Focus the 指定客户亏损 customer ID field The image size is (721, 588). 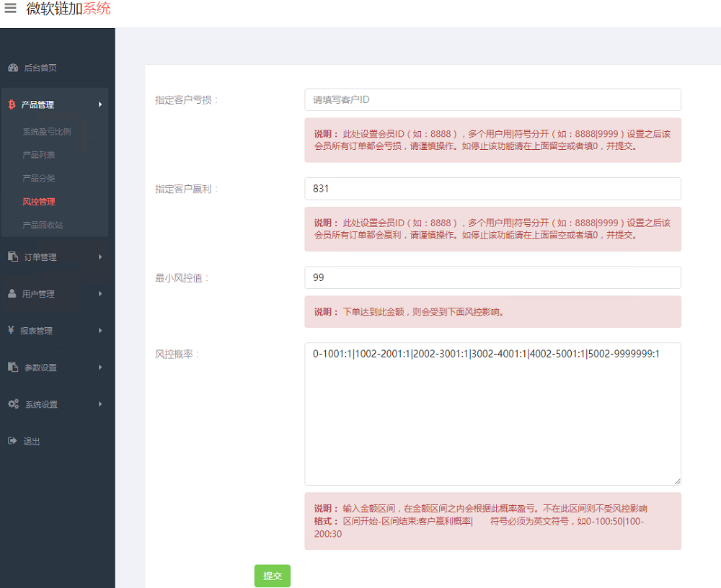pyautogui.click(x=492, y=99)
